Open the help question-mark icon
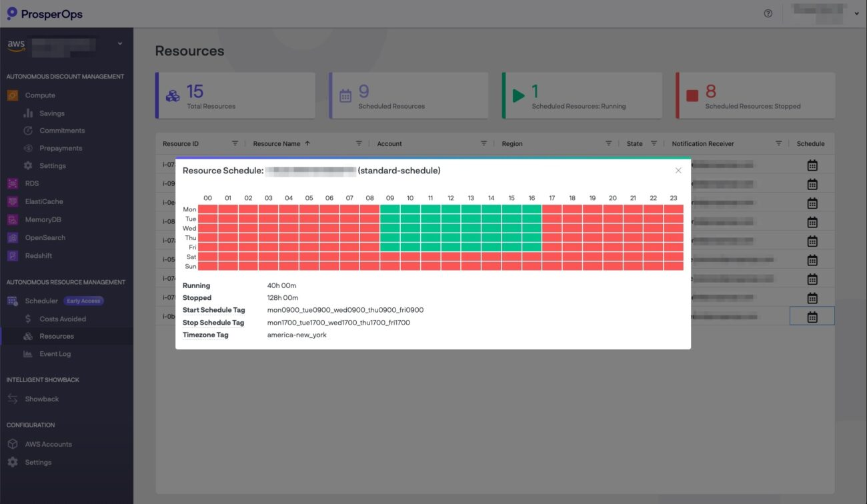Image resolution: width=867 pixels, height=504 pixels. (x=767, y=13)
